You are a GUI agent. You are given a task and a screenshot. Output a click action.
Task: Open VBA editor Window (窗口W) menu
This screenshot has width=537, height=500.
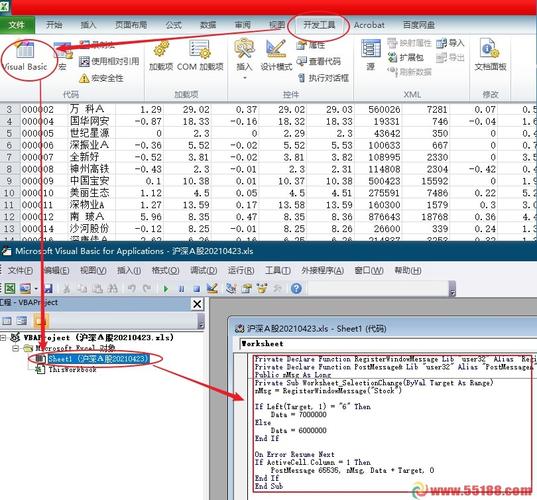coord(369,271)
